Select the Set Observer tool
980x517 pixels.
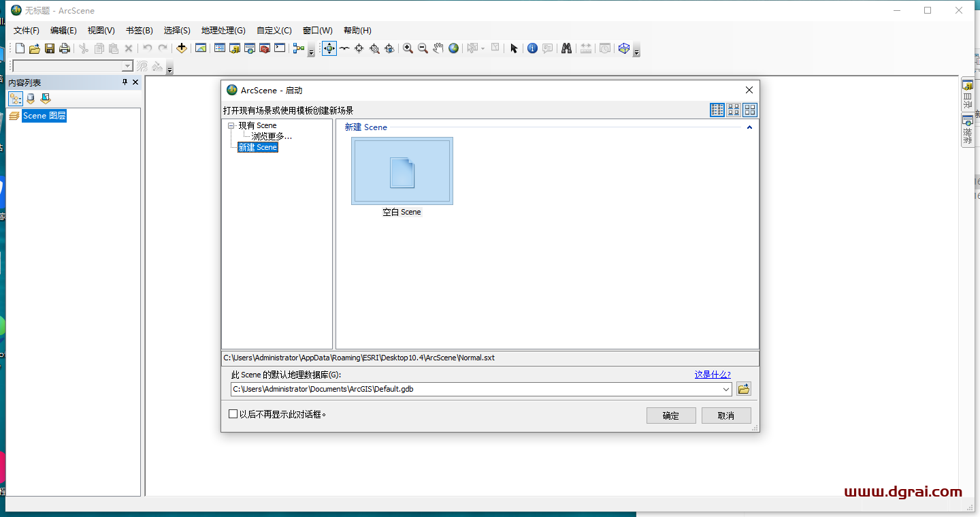[x=389, y=48]
